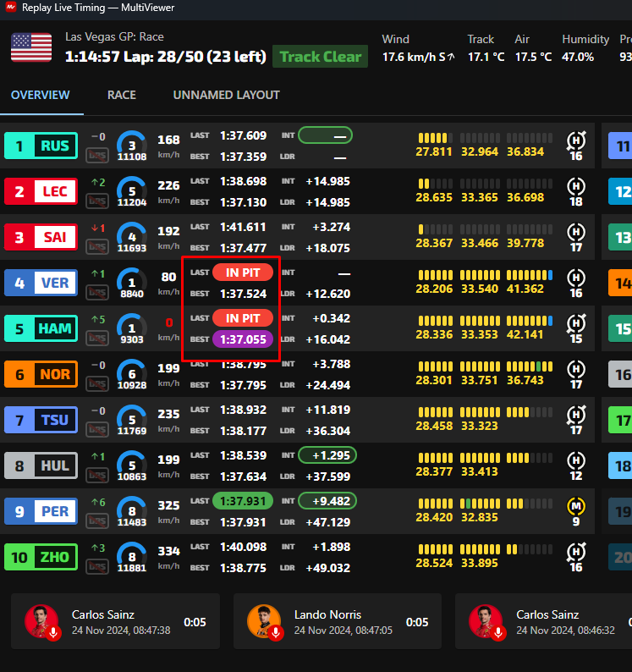
Task: Click the hard tyre icon for NOR
Action: point(576,369)
